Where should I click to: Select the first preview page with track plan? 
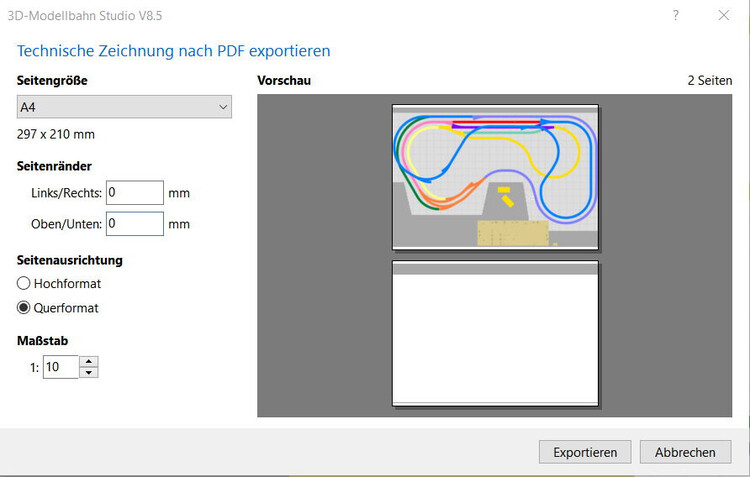point(495,177)
